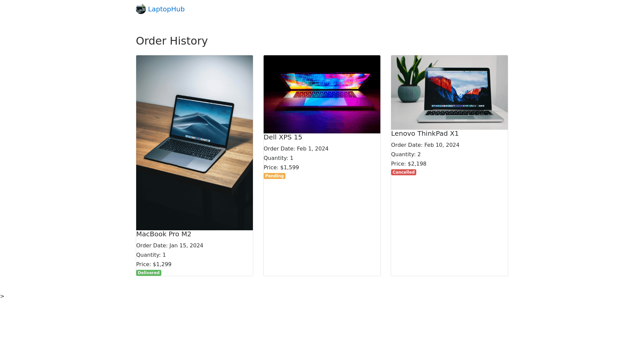Select the Lenovo ThinkPad X1 title

pyautogui.click(x=425, y=134)
